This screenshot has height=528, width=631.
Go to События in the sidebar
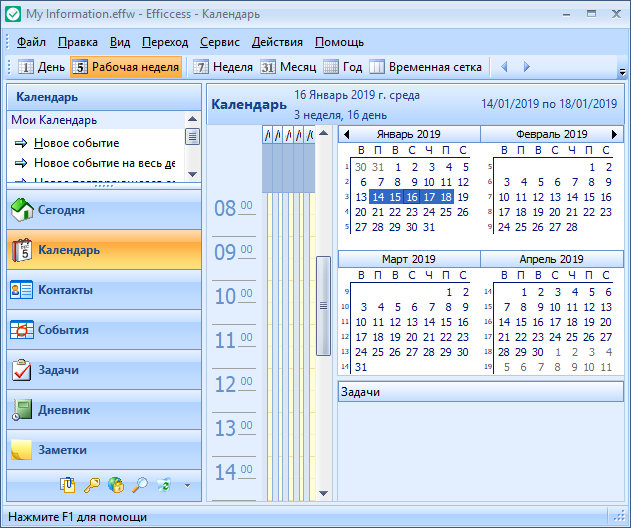tap(63, 330)
